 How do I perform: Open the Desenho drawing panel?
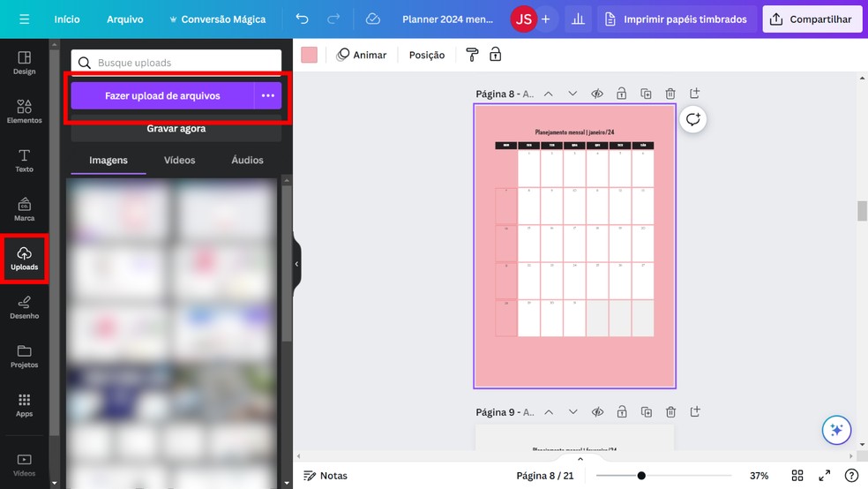point(25,307)
